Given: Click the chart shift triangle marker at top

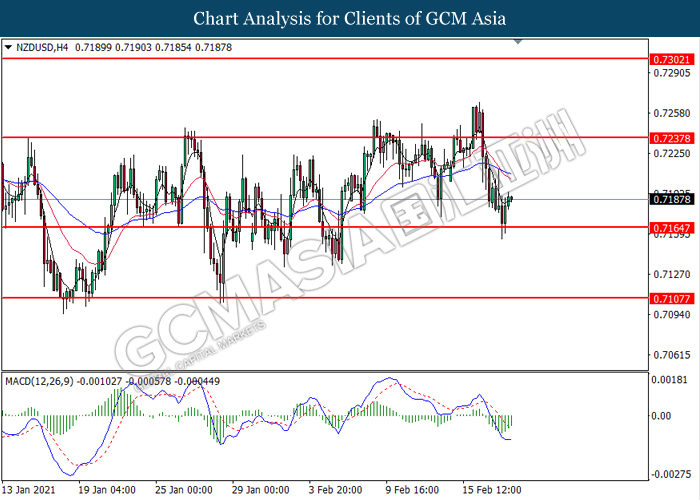Looking at the screenshot, I should click(518, 42).
